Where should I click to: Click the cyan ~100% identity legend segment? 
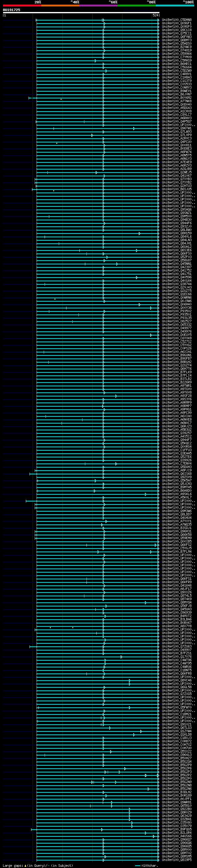pyautogui.click(x=175, y=6)
